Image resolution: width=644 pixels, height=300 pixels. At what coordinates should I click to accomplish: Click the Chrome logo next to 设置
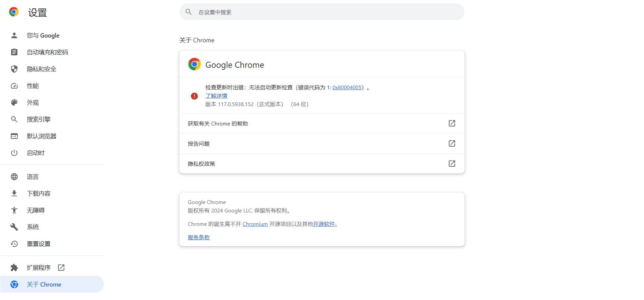[x=14, y=12]
